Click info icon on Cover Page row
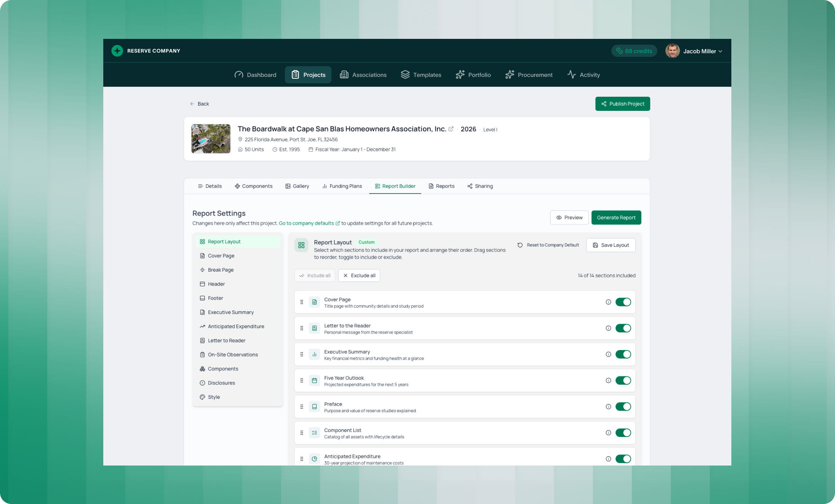The height and width of the screenshot is (504, 835). pyautogui.click(x=608, y=302)
